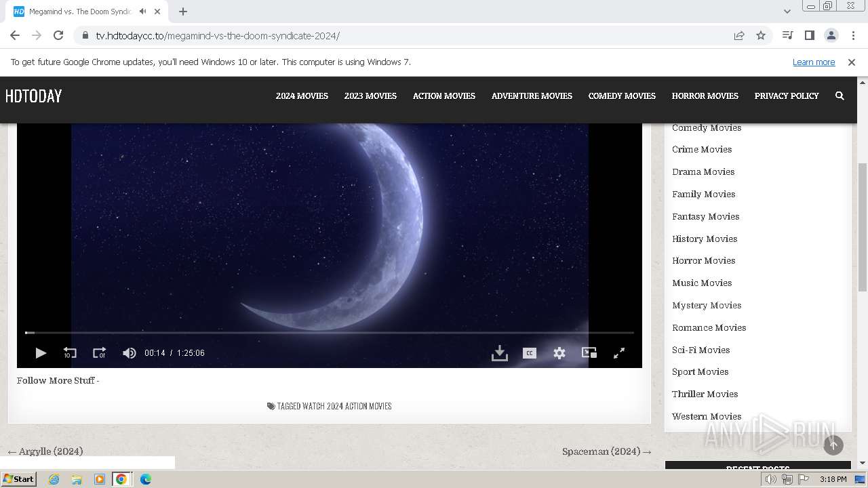
Task: Enable picture-in-picture mode
Action: coord(589,353)
